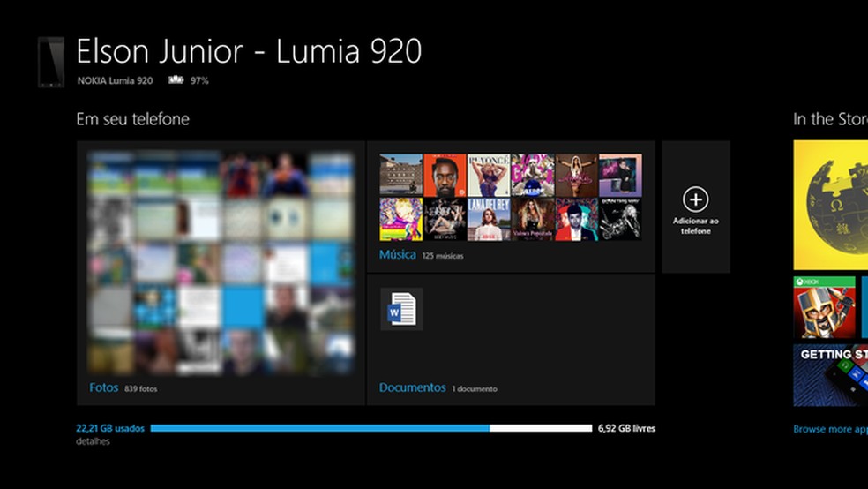Open the Documentos link
This screenshot has height=489, width=868.
pyautogui.click(x=413, y=387)
